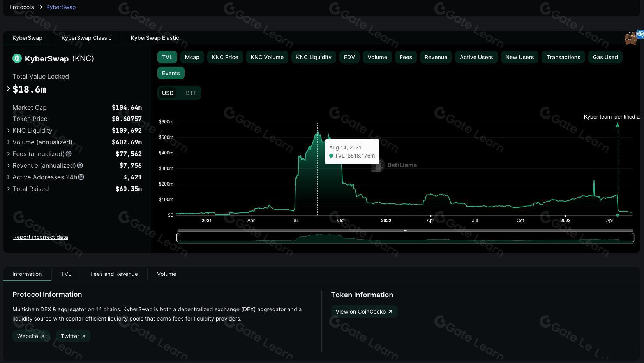Viewport: 644px width, 363px height.
Task: Open the Information tab
Action: point(27,274)
